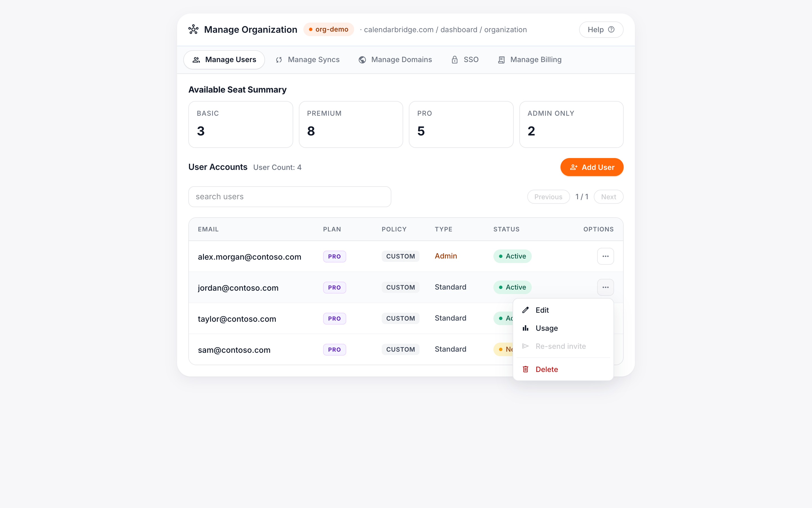Click the PLAN column header
The height and width of the screenshot is (508, 812).
pos(332,229)
